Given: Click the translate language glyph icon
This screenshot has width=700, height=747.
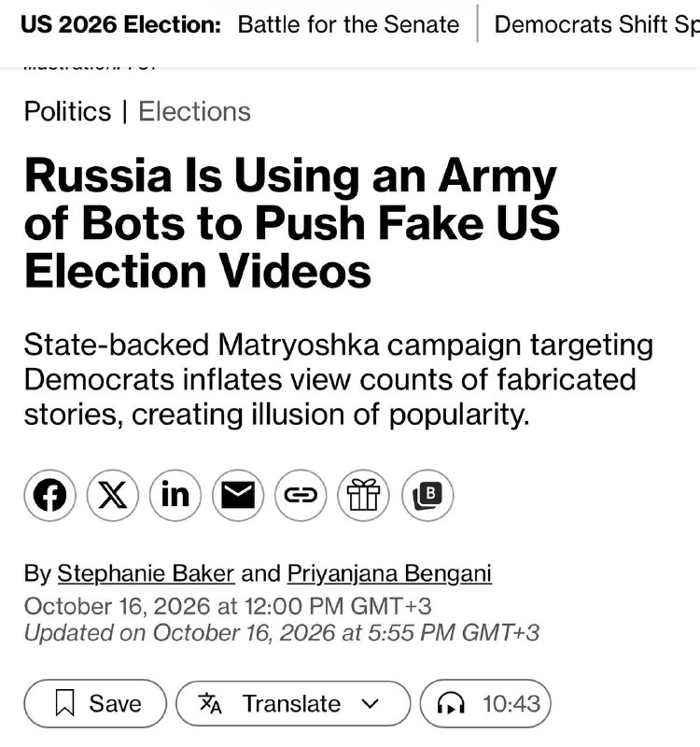Looking at the screenshot, I should [x=210, y=704].
